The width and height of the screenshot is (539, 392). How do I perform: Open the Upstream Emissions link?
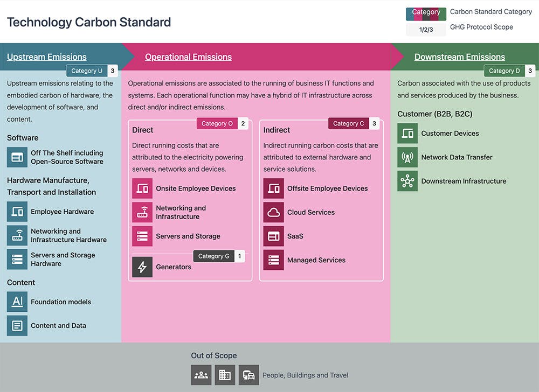47,57
